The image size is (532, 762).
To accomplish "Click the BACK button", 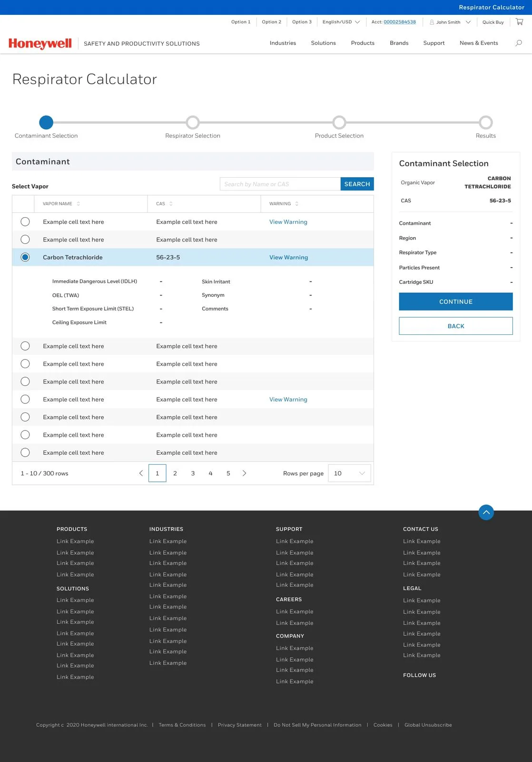I will [456, 326].
